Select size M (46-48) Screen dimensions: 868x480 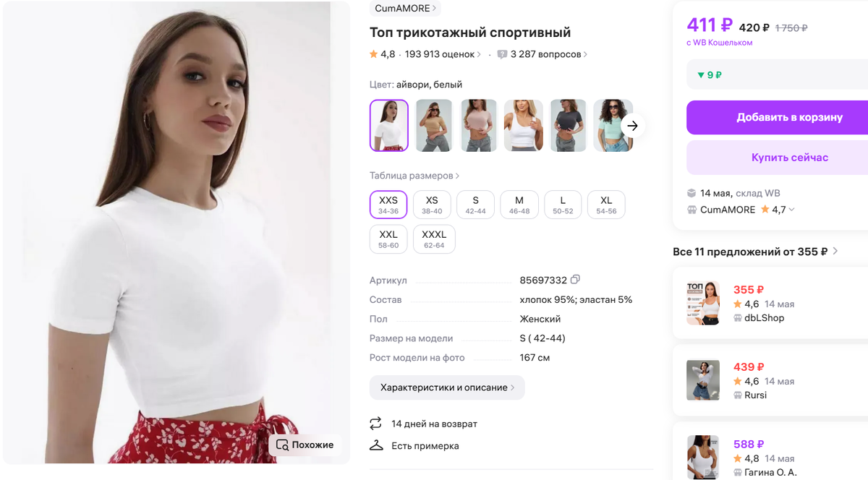(519, 205)
